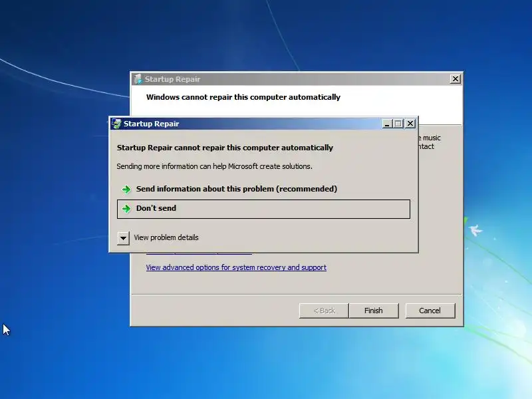
Task: Click the View problem details label
Action: pyautogui.click(x=166, y=237)
